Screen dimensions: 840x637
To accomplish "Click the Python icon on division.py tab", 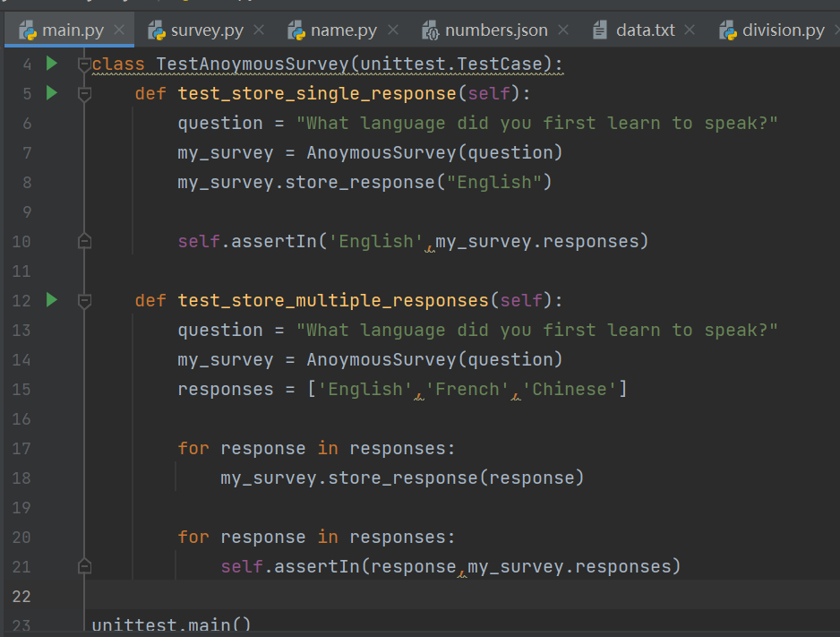I will pyautogui.click(x=728, y=30).
